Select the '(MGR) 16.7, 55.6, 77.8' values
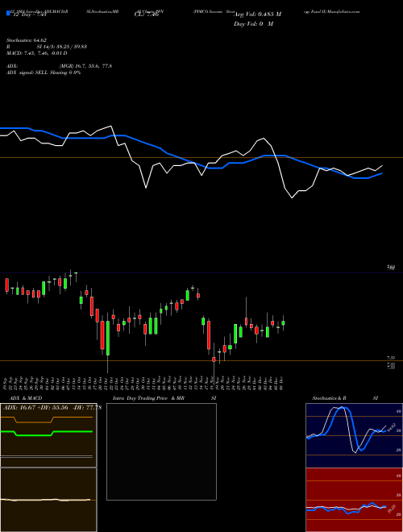 [85, 66]
